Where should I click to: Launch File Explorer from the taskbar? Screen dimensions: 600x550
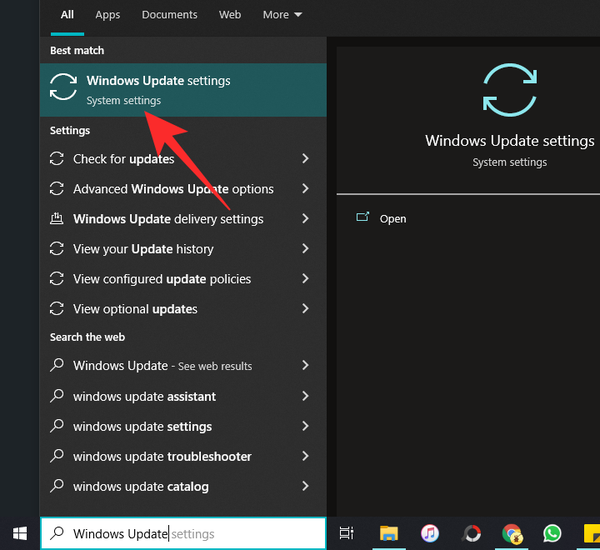[x=389, y=533]
